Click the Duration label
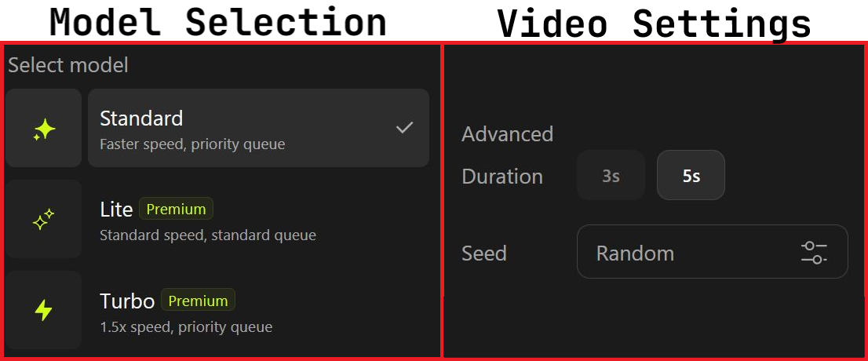The image size is (868, 361). pos(502,176)
